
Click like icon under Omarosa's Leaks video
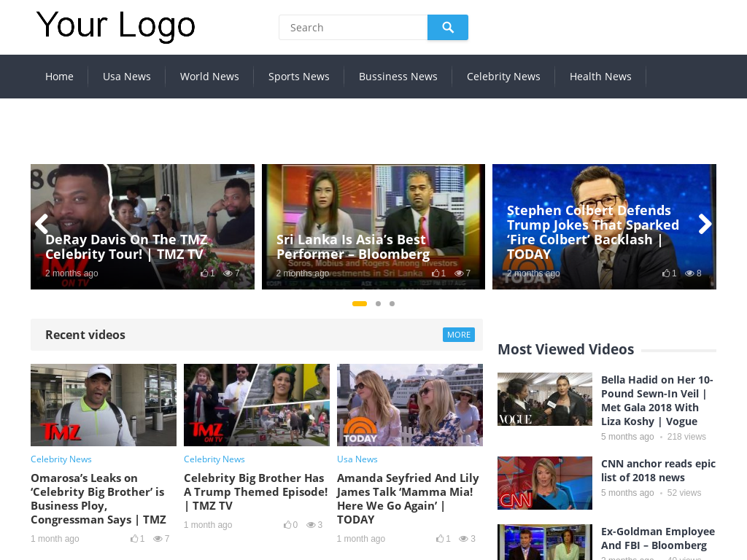[x=134, y=539]
